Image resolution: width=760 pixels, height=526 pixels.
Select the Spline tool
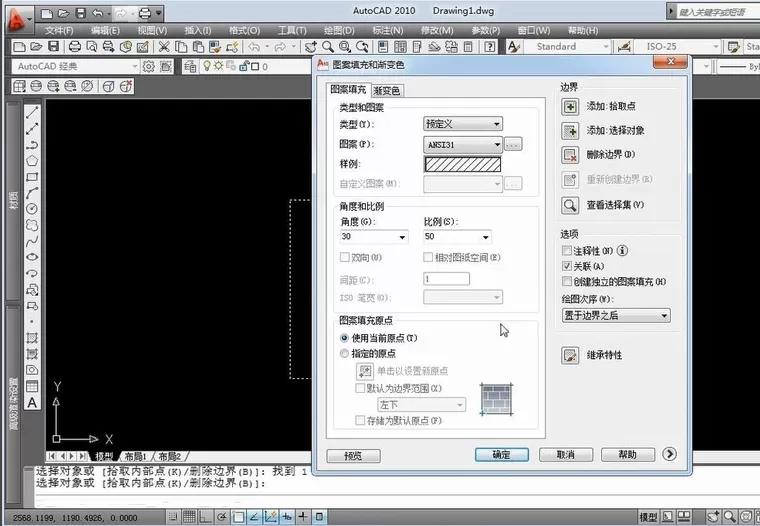(32, 241)
